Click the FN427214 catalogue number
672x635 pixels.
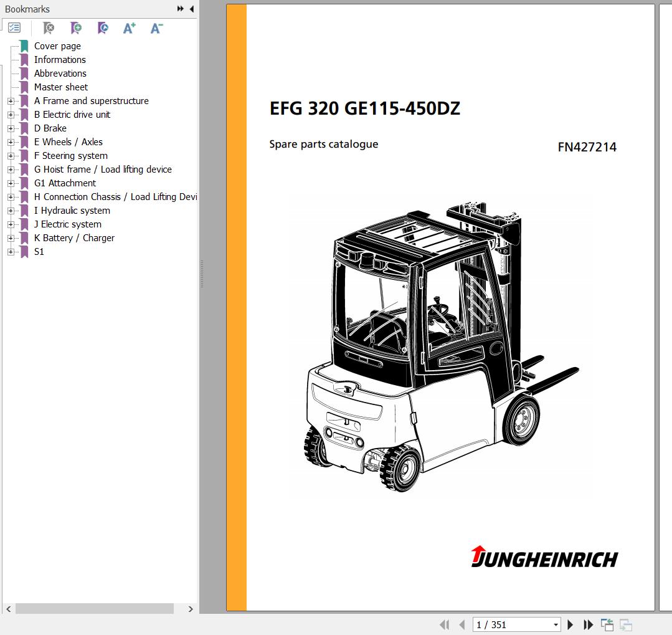click(x=587, y=147)
